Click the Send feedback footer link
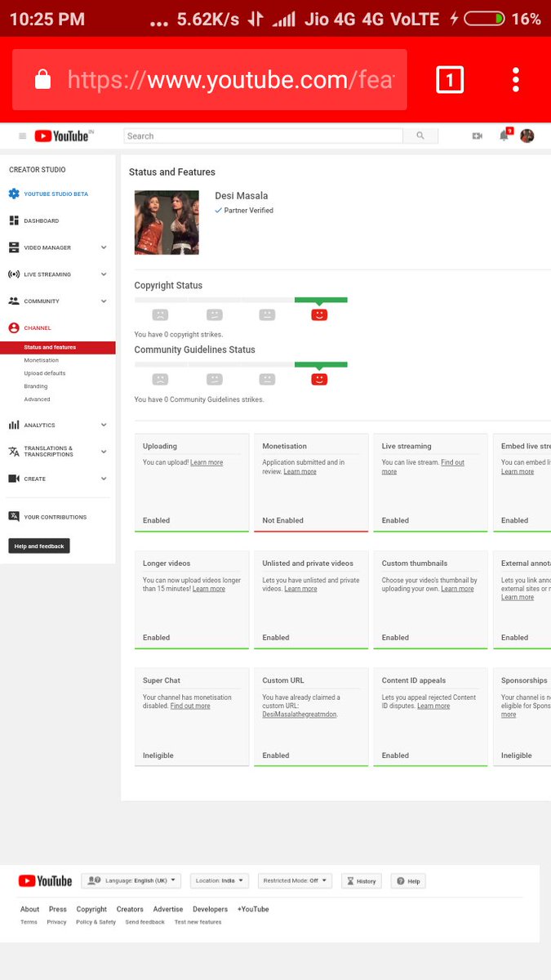This screenshot has height=980, width=551. (144, 922)
